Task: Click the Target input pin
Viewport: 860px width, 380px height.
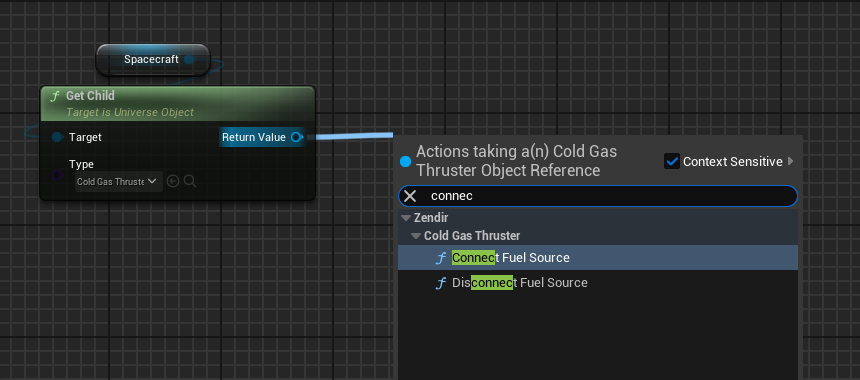Action: (x=57, y=137)
